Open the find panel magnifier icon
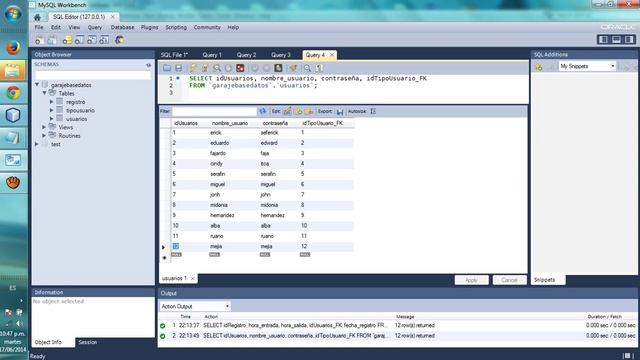Viewport: 640px width, 360px height. (x=307, y=68)
